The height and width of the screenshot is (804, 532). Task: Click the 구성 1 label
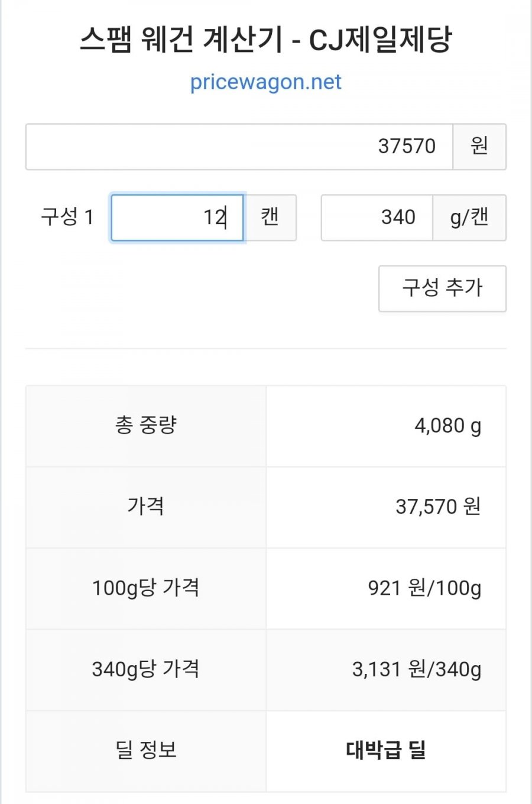click(67, 217)
